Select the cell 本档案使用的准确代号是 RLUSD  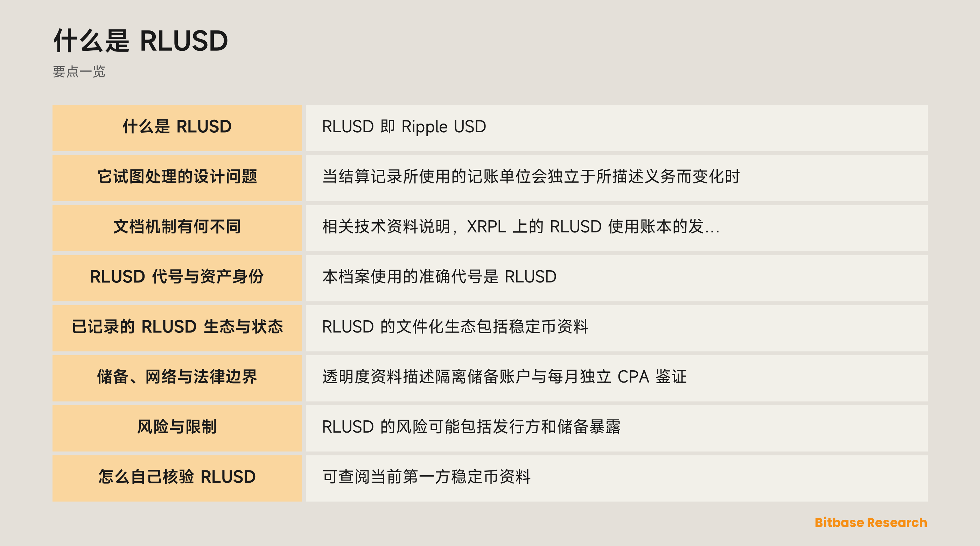(616, 278)
